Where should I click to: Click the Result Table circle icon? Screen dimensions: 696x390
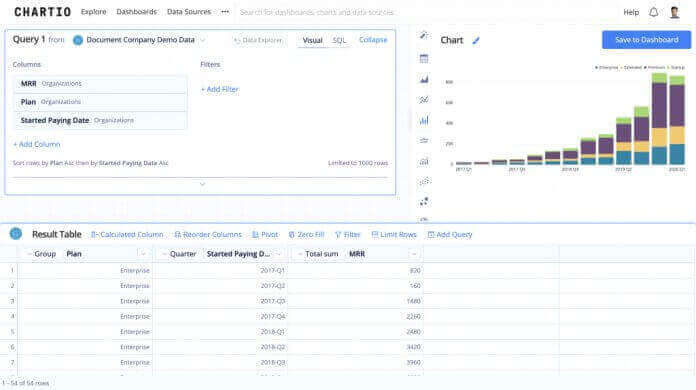pos(16,233)
